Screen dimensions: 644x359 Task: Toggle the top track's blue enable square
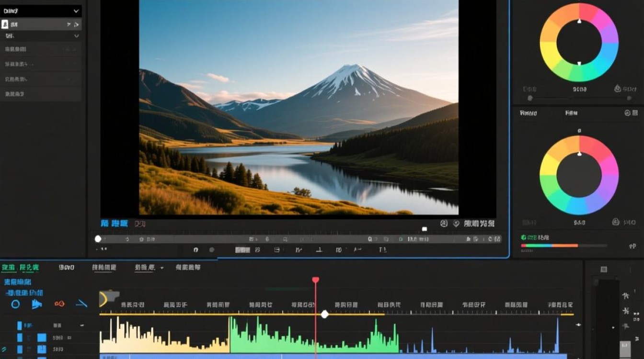(20, 325)
